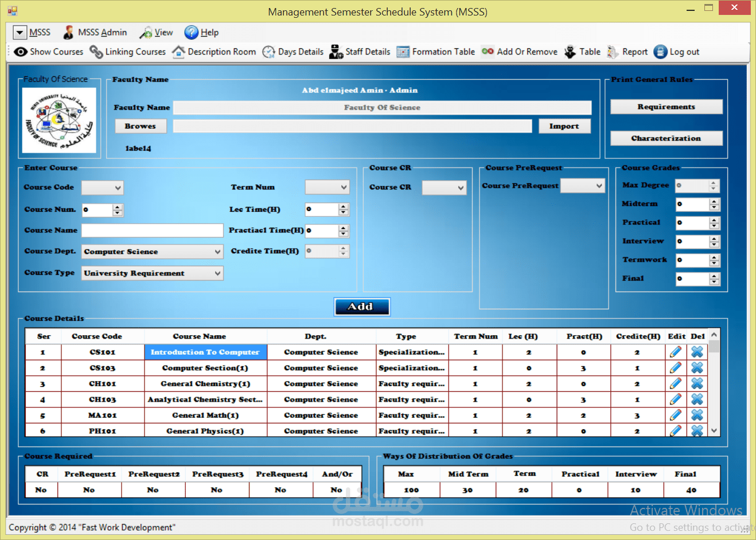Click the Browes button

(x=141, y=126)
